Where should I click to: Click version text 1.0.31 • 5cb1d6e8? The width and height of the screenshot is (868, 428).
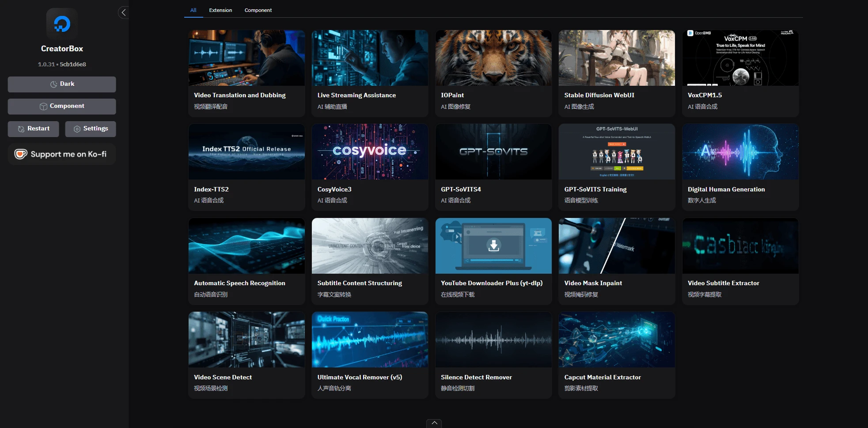(62, 64)
